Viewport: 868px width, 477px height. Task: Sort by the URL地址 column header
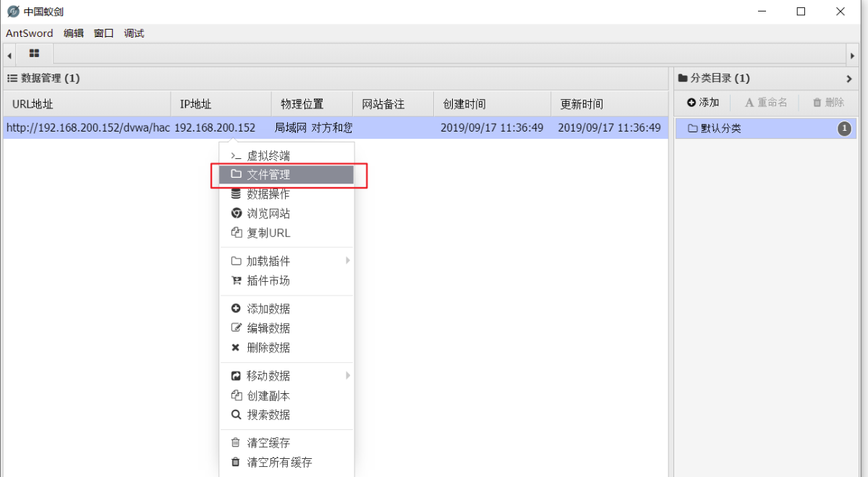(x=87, y=104)
